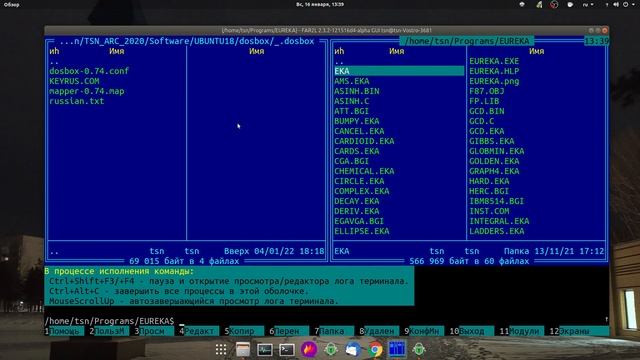Select CANCEL.EKA file

359,131
